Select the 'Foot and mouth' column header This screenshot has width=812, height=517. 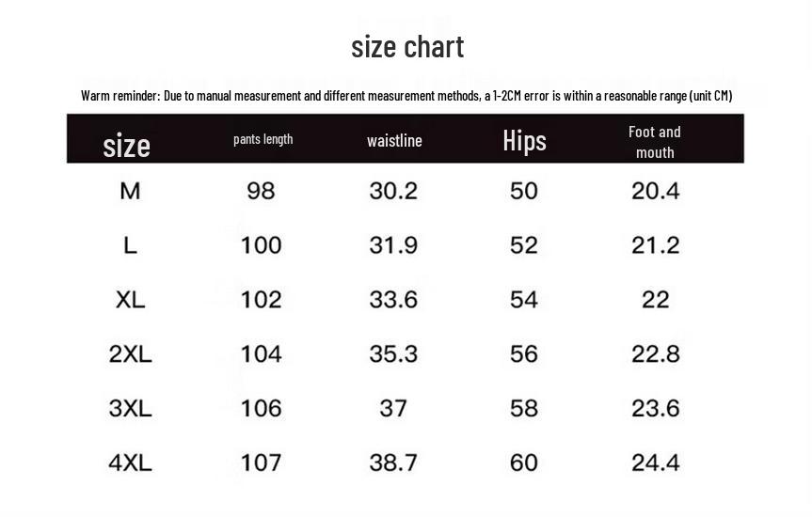pos(655,142)
